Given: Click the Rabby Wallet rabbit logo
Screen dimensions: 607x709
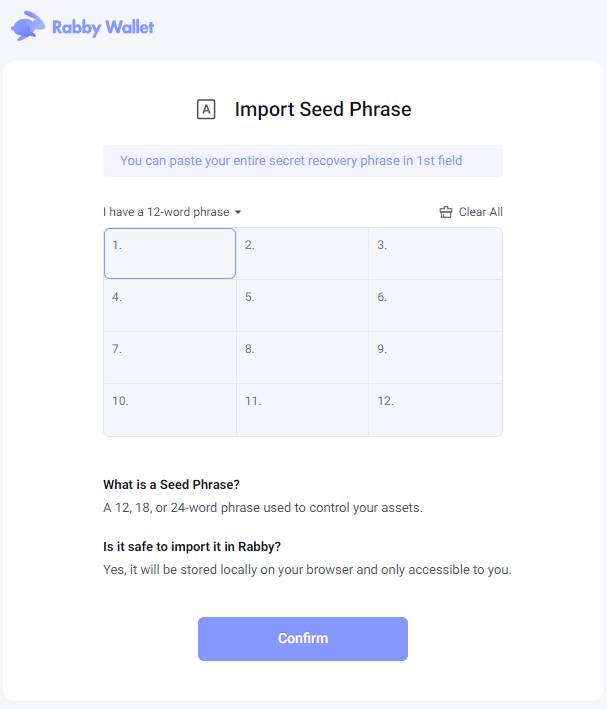Looking at the screenshot, I should 27,26.
